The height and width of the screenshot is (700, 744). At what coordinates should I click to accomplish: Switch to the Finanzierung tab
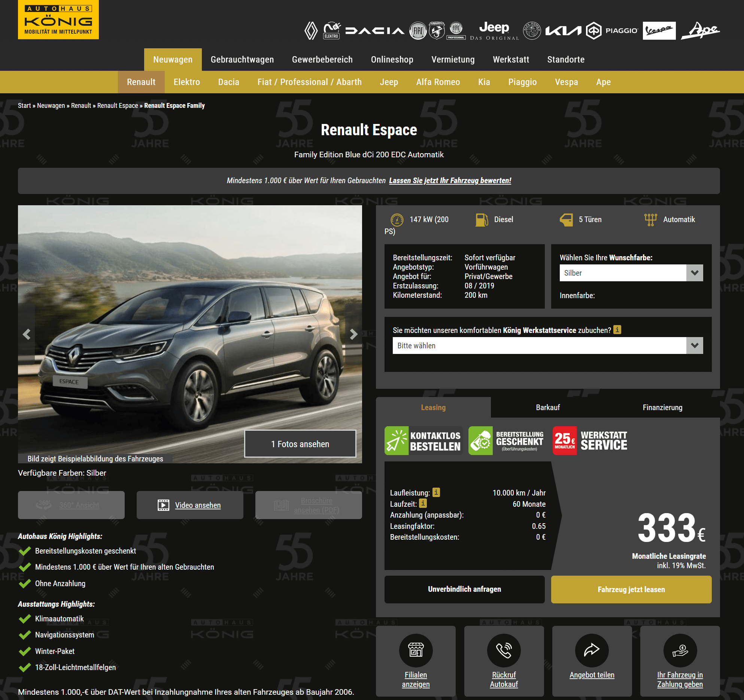tap(662, 407)
